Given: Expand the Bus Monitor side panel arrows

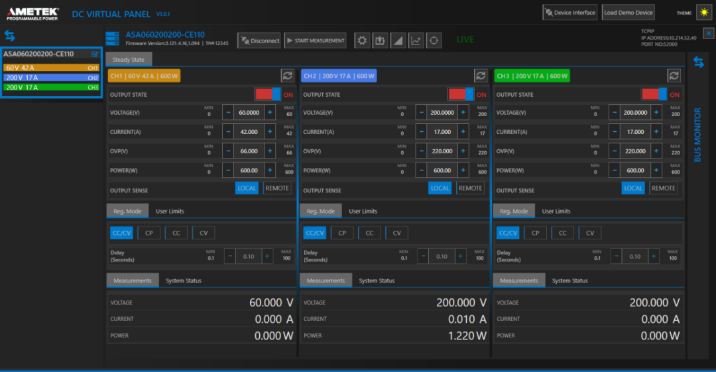Looking at the screenshot, I should click(698, 62).
